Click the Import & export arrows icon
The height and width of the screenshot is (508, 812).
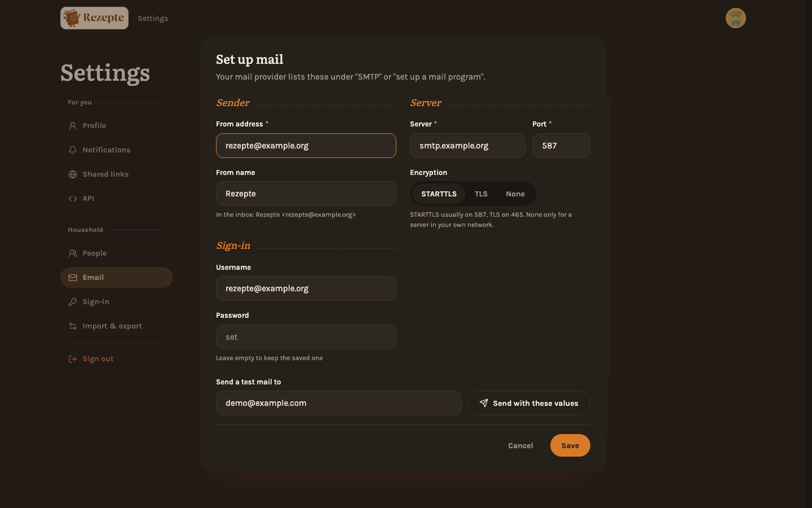(x=73, y=326)
